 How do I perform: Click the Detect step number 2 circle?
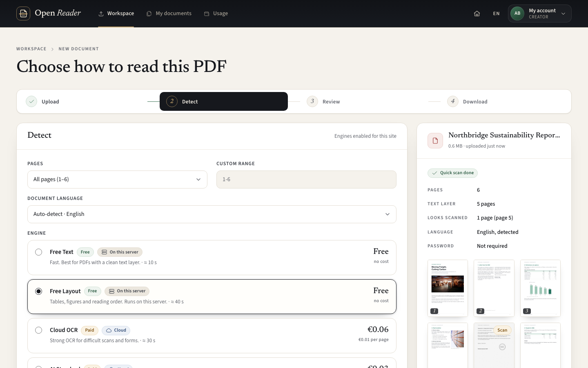coord(172,101)
